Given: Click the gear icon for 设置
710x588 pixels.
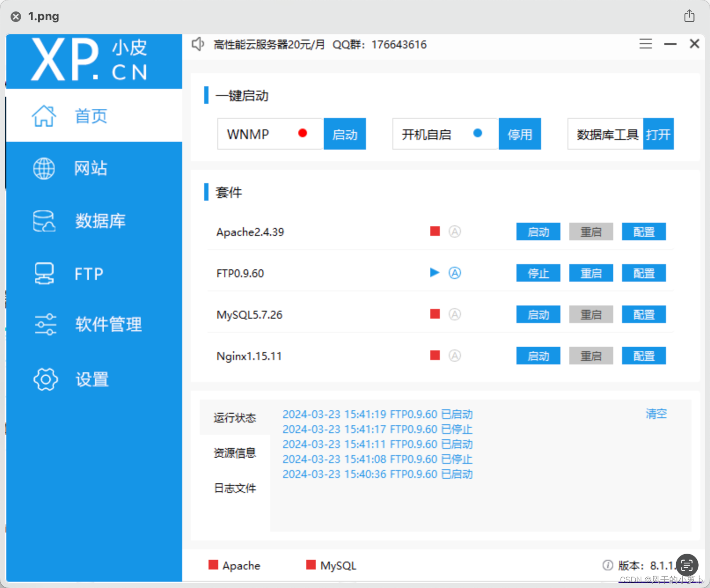Looking at the screenshot, I should pos(45,379).
